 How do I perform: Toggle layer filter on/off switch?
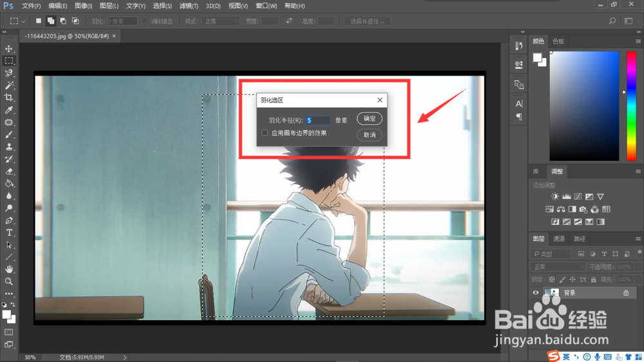pyautogui.click(x=639, y=252)
